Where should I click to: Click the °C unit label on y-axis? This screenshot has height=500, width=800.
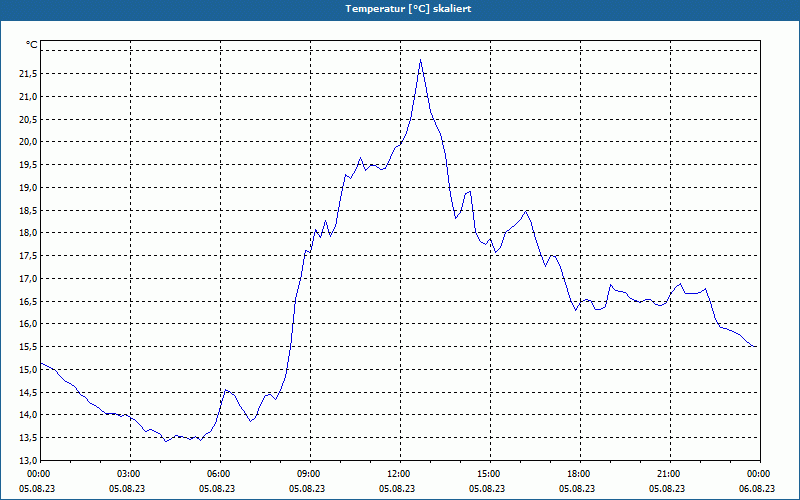(x=32, y=45)
